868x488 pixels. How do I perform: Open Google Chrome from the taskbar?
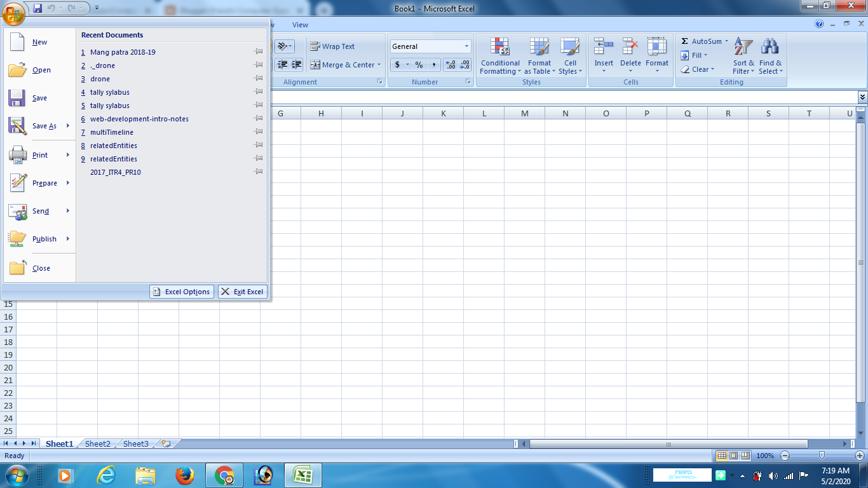coord(224,475)
